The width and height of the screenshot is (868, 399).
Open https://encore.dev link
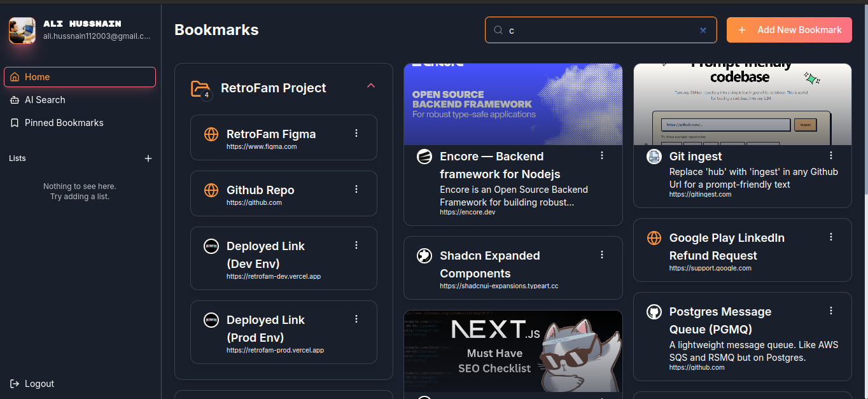pos(467,212)
